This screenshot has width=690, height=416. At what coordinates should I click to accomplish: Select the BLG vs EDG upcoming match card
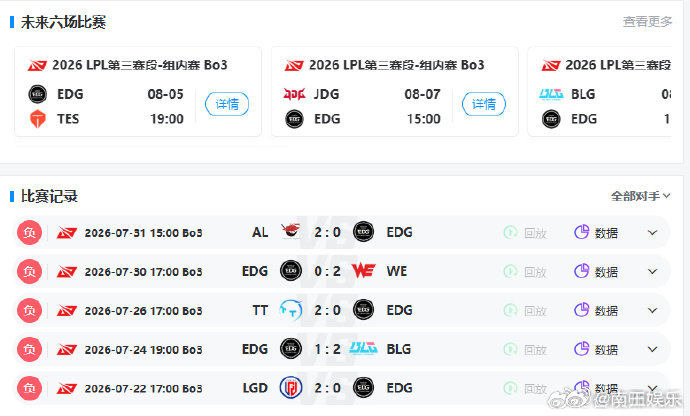(599, 92)
